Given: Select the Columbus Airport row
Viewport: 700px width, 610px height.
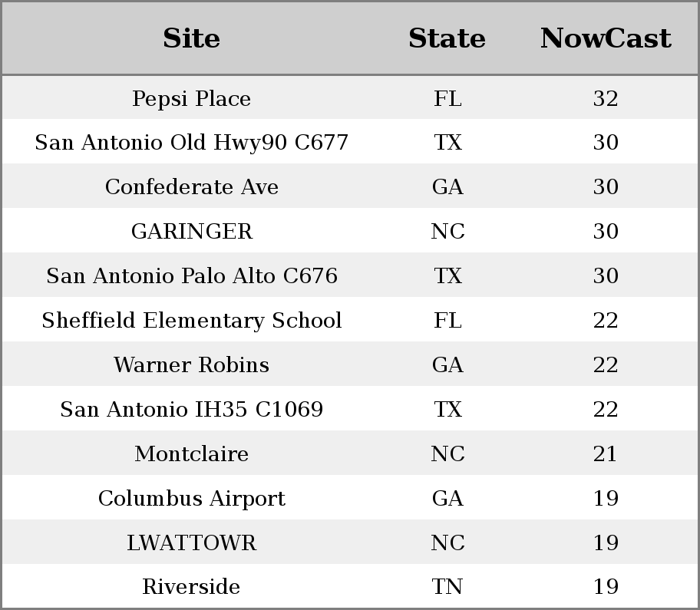Looking at the screenshot, I should coord(350,497).
